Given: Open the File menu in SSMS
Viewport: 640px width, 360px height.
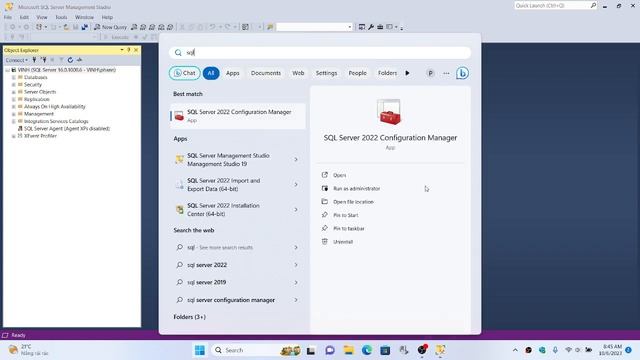Looking at the screenshot, I should click(8, 17).
